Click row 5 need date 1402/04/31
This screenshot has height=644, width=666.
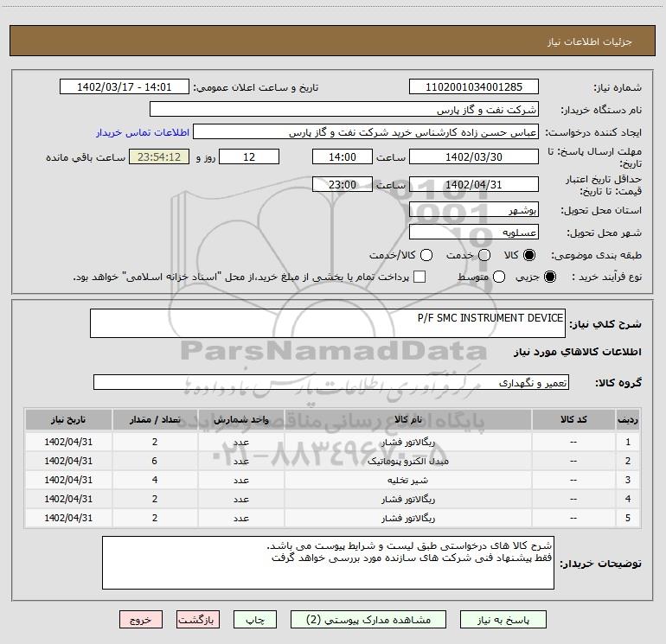point(68,518)
